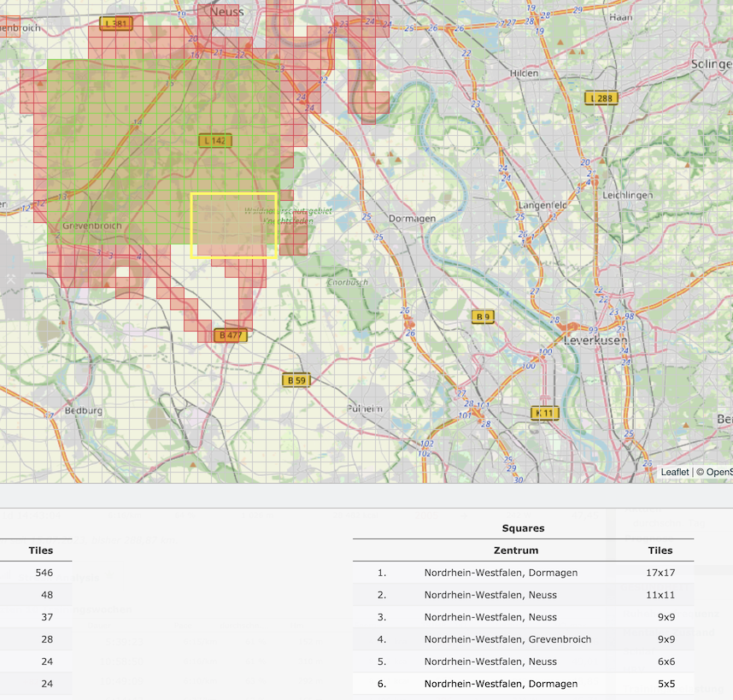Image resolution: width=733 pixels, height=700 pixels.
Task: Click the K 11 road shield
Action: [x=544, y=414]
